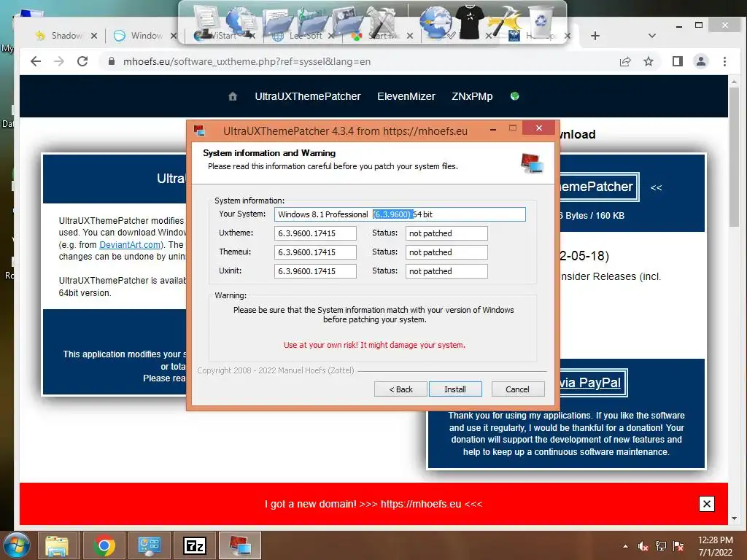Viewport: 747px width, 560px height.
Task: Reload the current page
Action: [x=82, y=61]
